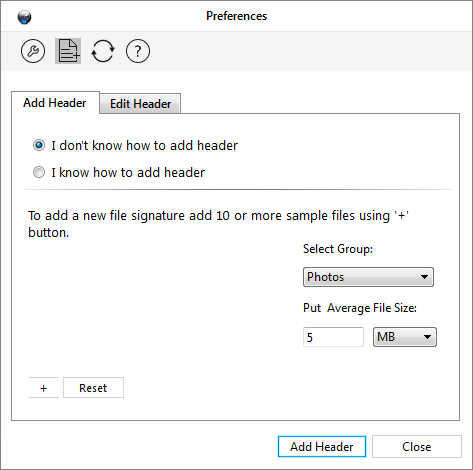Switch to the Edit Header tab
473x470 pixels.
140,104
